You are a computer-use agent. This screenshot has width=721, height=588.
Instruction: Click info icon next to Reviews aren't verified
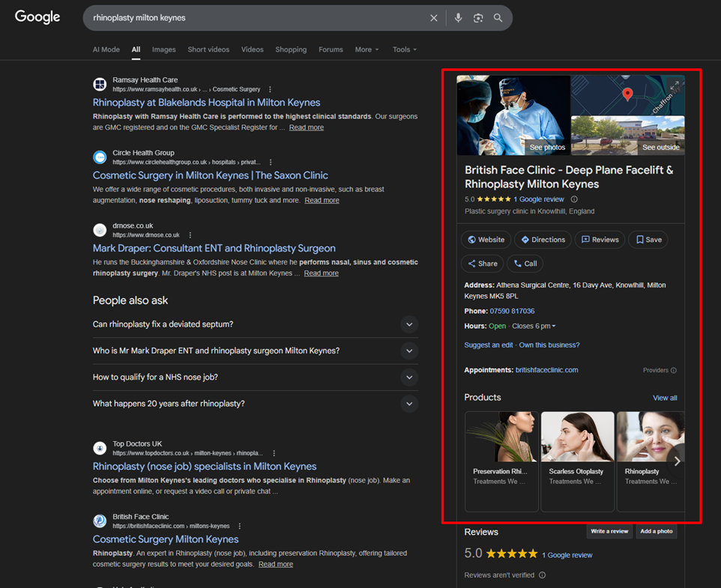[x=542, y=575]
